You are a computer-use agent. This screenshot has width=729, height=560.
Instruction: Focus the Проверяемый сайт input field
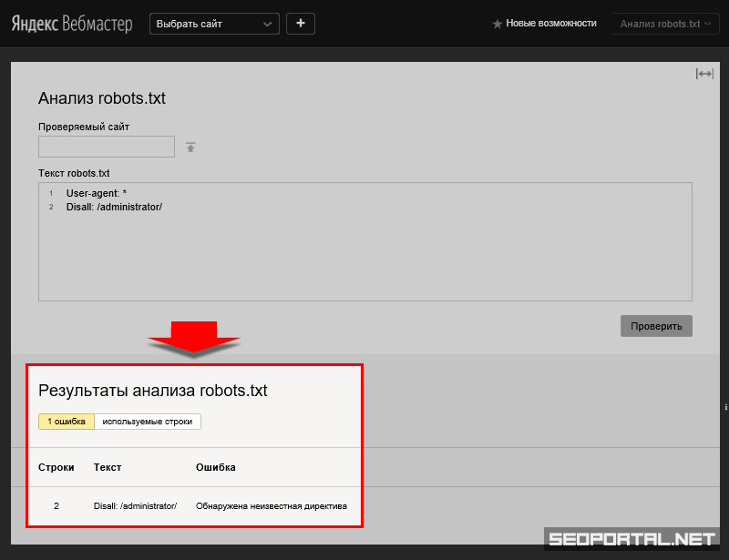coord(107,147)
